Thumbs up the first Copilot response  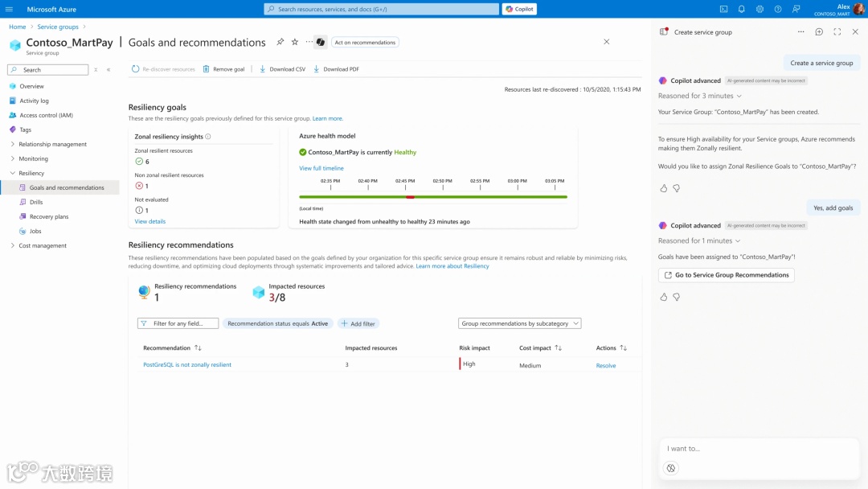664,188
